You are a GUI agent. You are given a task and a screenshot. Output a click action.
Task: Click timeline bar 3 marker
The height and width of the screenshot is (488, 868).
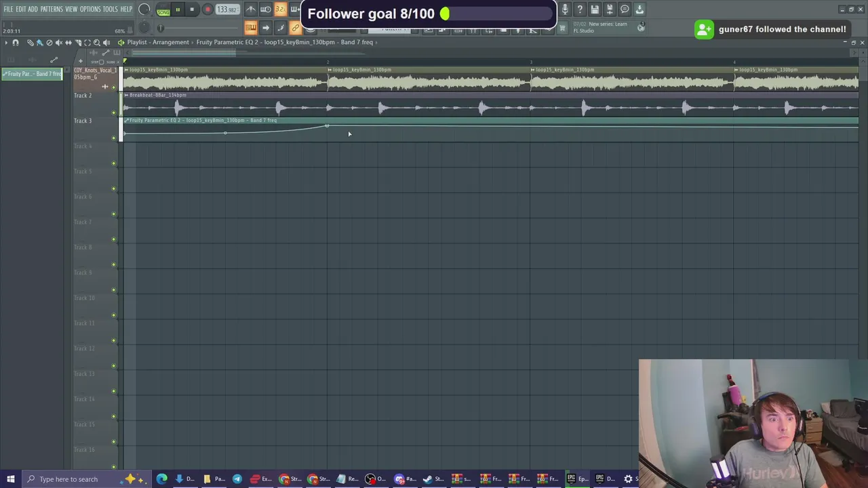click(531, 62)
